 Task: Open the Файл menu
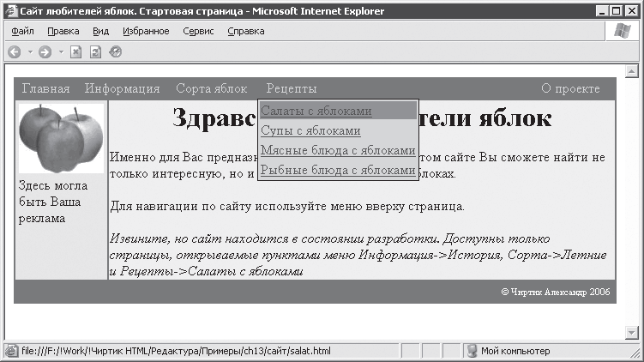click(x=22, y=31)
